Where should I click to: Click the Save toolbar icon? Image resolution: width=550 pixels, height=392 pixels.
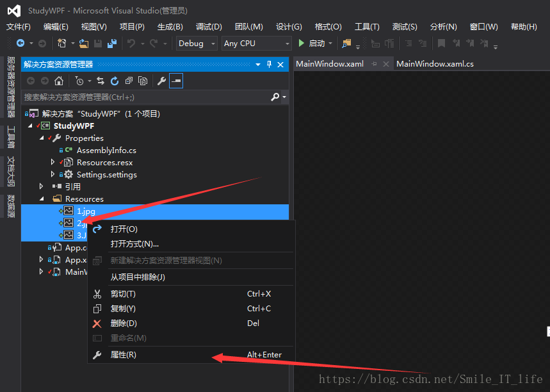coord(98,43)
